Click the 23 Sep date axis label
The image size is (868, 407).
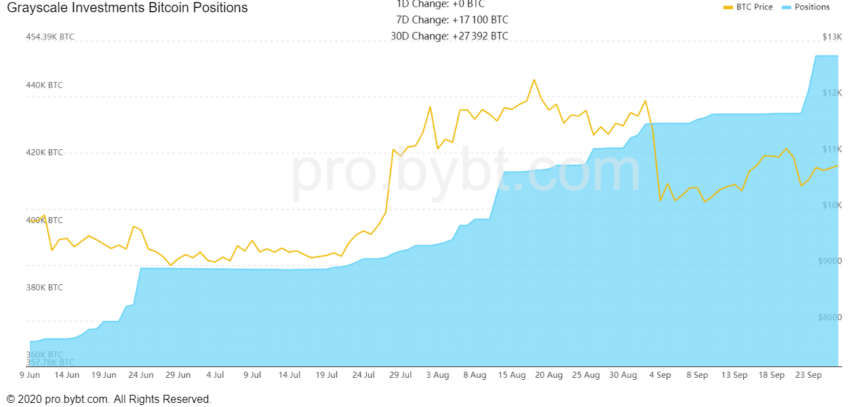click(808, 374)
